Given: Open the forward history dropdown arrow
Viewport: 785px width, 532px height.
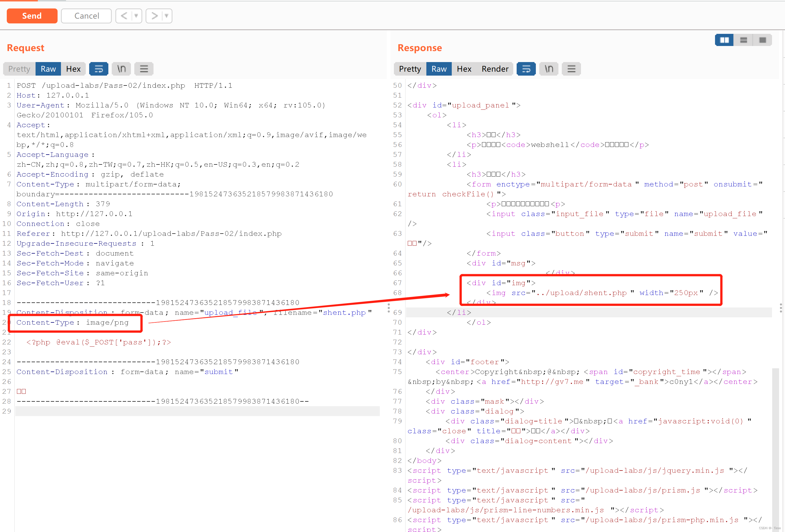Looking at the screenshot, I should click(x=166, y=16).
